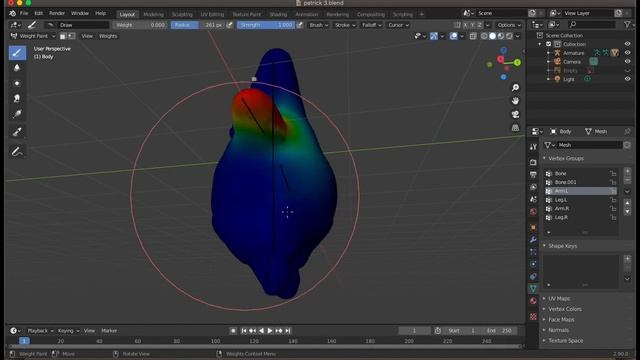Screen dimensions: 640x360
Task: Select the Annotate tool
Action: 17,151
